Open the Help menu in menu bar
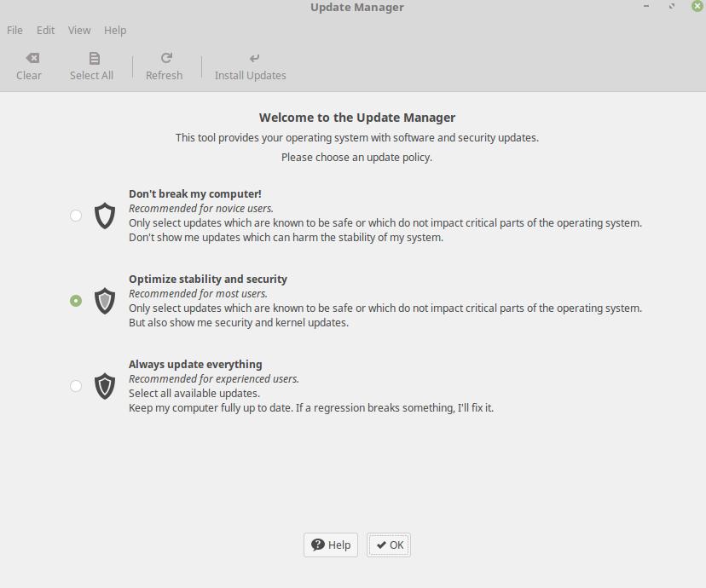 tap(115, 30)
